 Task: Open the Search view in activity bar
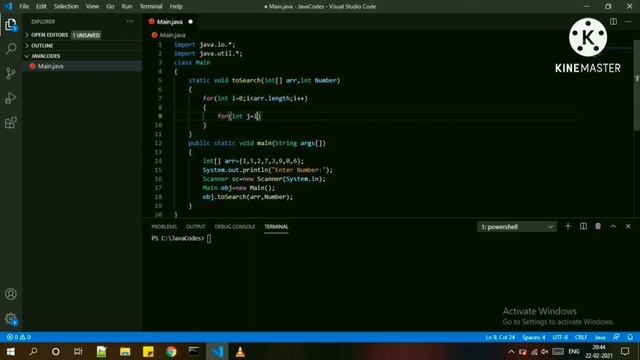[x=11, y=49]
